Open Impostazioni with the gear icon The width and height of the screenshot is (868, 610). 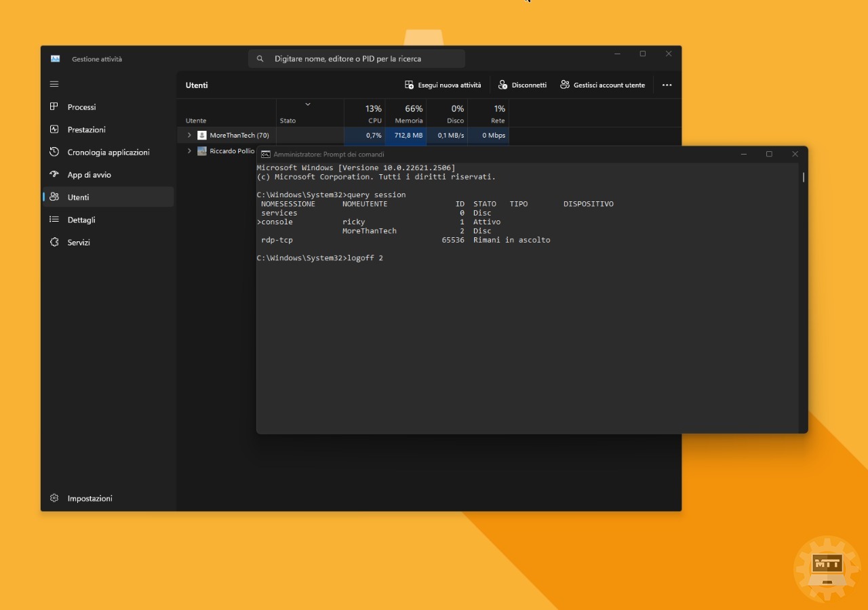(54, 498)
